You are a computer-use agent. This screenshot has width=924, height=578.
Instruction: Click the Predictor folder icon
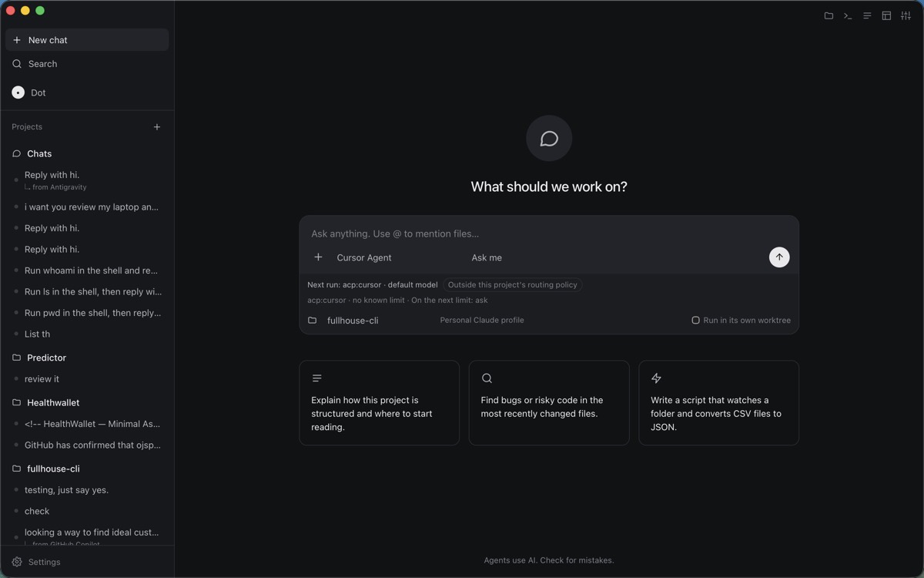[x=16, y=358]
